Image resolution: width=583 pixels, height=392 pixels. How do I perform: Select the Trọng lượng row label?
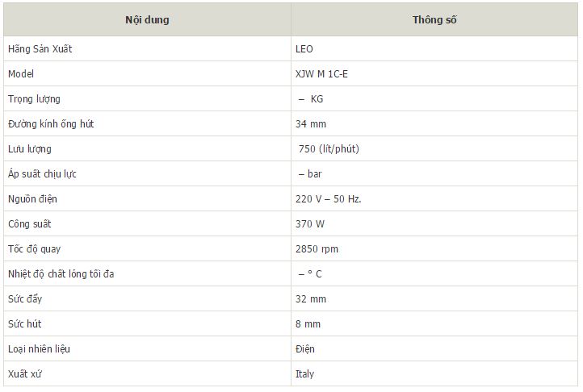pos(34,99)
